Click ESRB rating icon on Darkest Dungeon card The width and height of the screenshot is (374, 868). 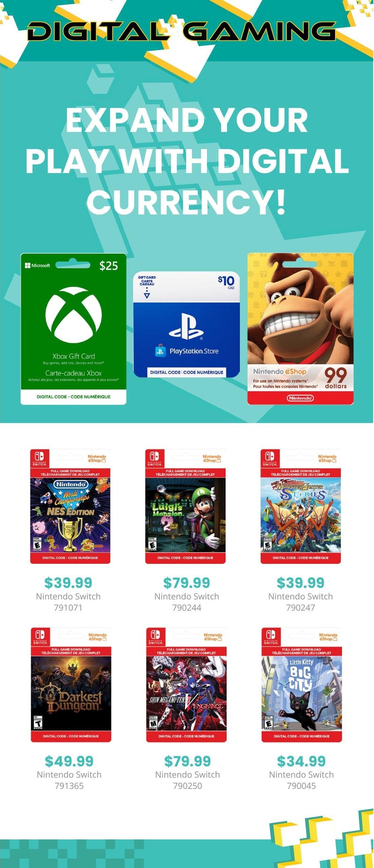point(38,723)
